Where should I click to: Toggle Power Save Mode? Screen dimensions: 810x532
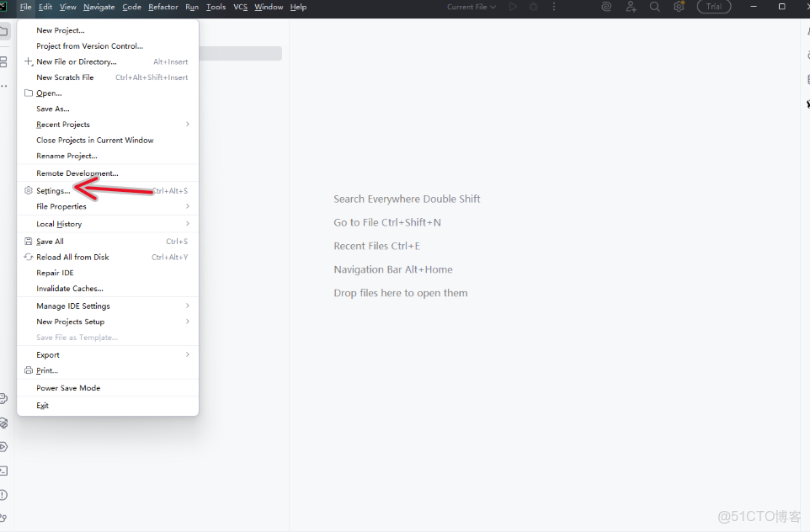tap(108, 388)
